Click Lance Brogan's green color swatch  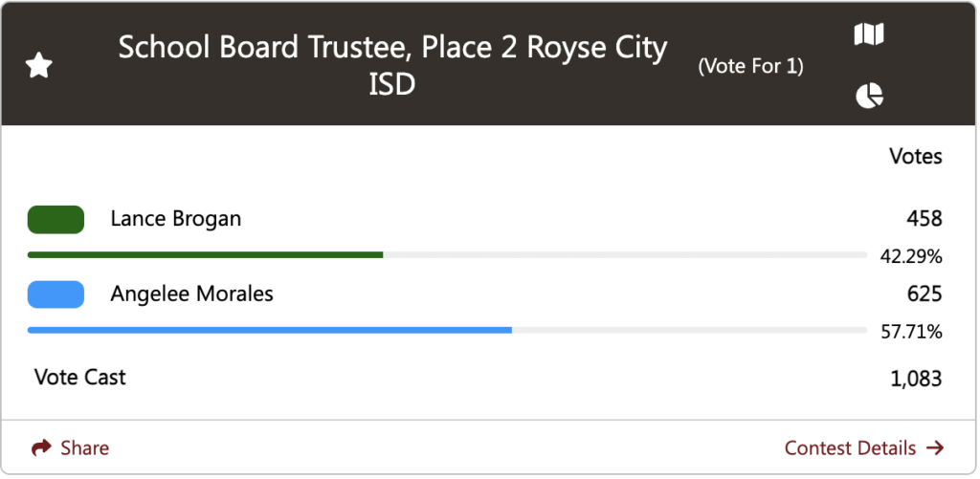click(x=56, y=219)
